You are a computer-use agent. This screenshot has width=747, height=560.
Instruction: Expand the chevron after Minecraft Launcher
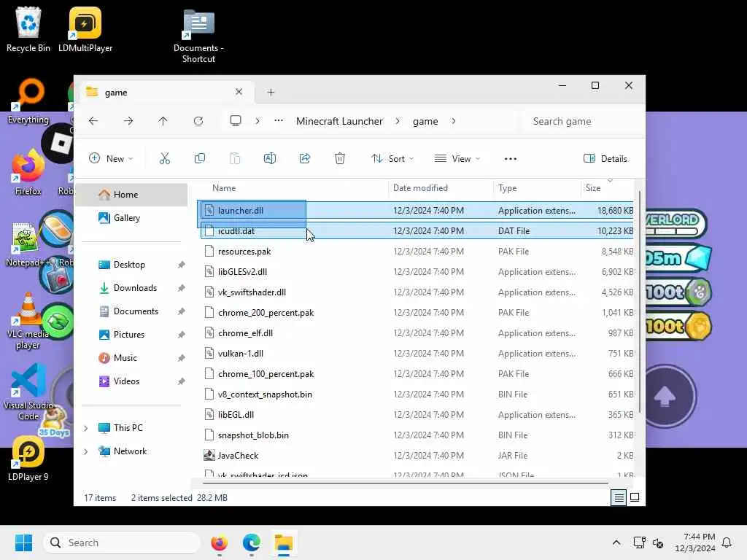click(x=398, y=121)
